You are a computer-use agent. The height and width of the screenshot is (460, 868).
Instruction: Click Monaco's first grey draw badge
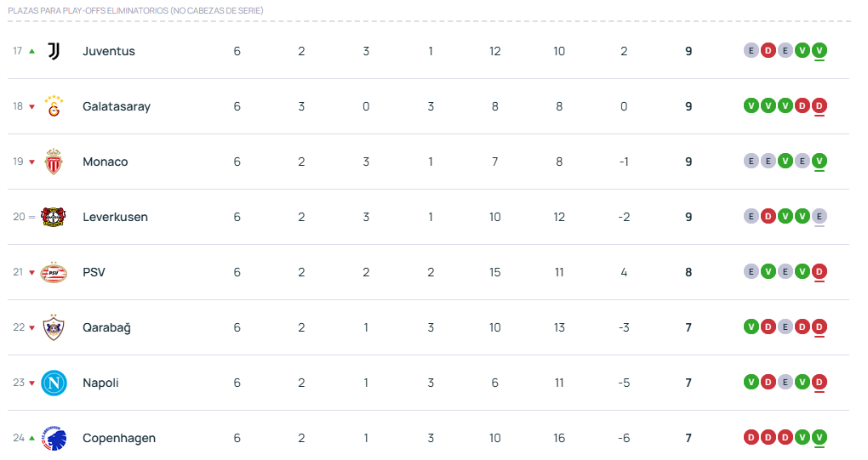[x=751, y=161]
